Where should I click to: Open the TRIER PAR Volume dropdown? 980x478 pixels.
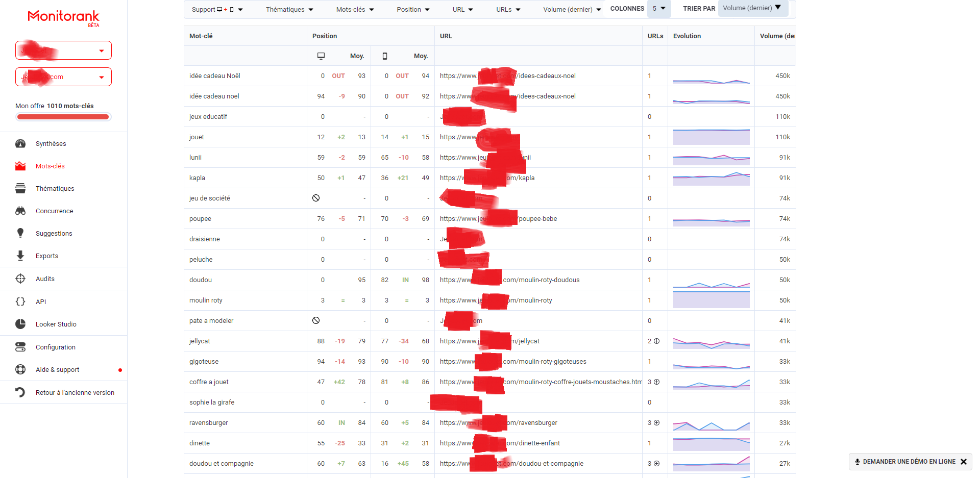pos(752,8)
